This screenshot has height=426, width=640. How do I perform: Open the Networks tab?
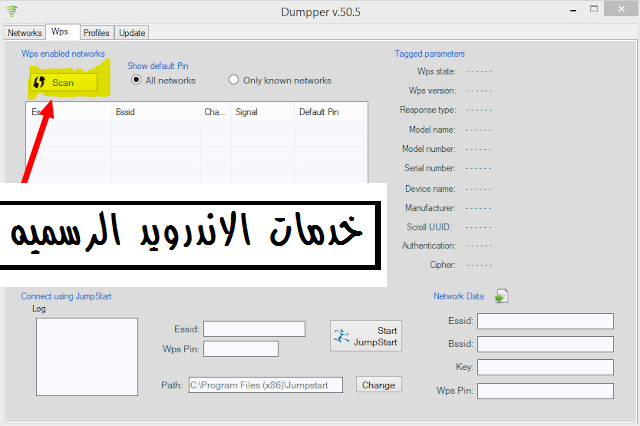24,33
